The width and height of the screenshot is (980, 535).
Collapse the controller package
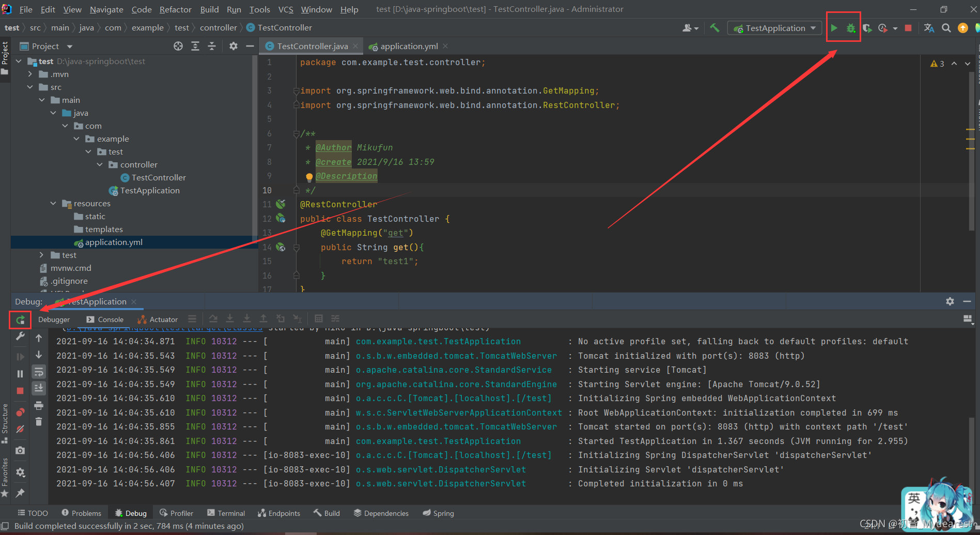pyautogui.click(x=100, y=164)
